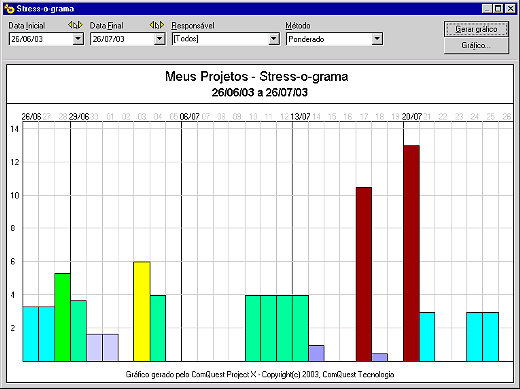Open the Data Final date dropdown
This screenshot has width=520, height=389.
coord(160,39)
